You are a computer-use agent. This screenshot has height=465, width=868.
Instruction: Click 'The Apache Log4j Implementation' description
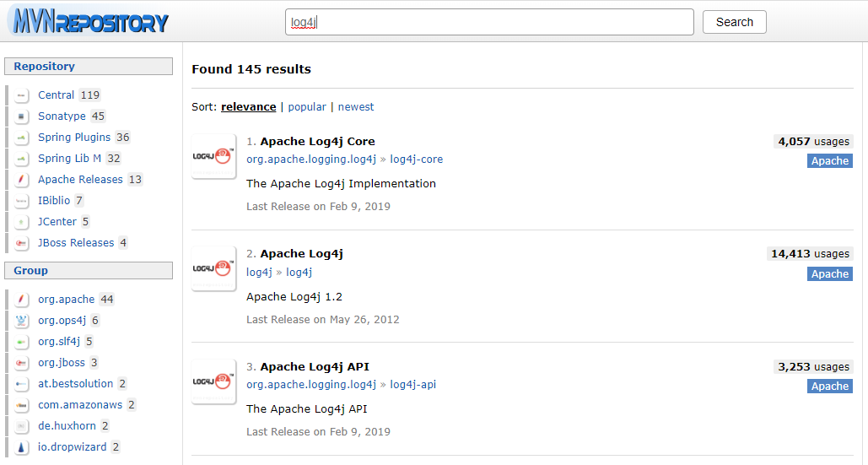click(341, 184)
